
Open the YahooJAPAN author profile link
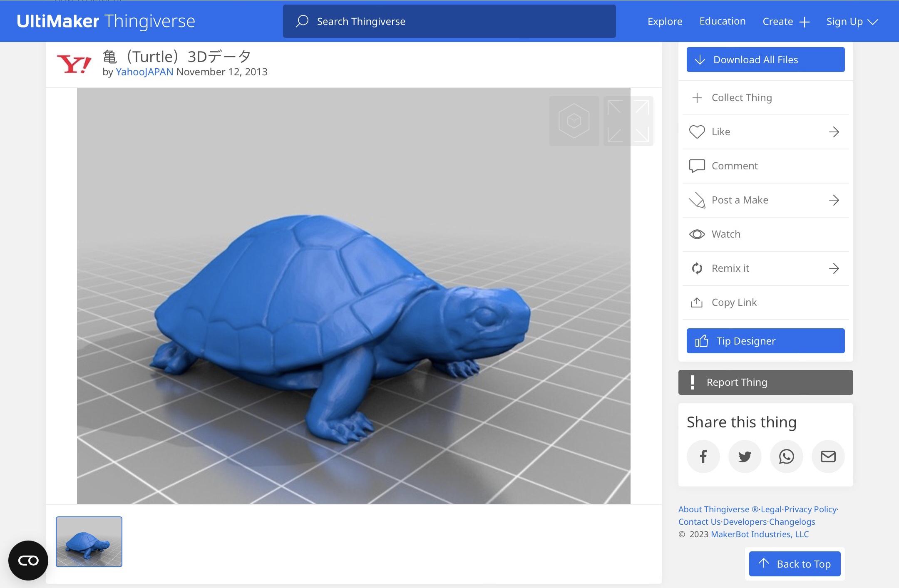pos(144,72)
